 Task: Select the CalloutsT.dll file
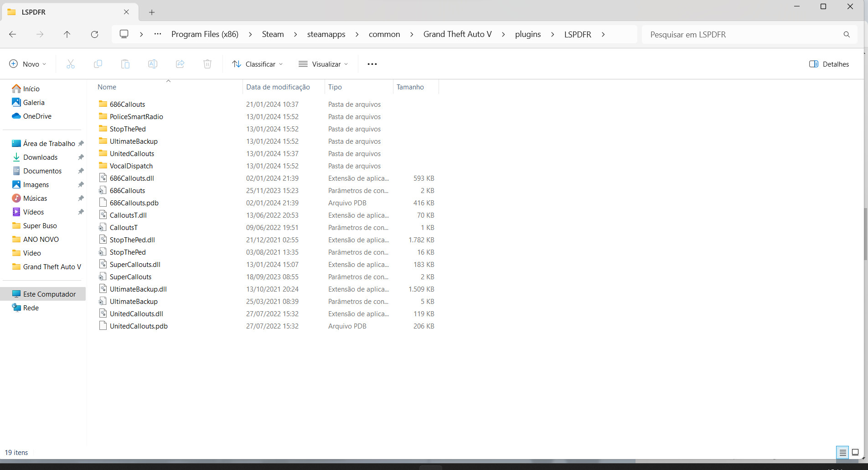click(x=128, y=215)
